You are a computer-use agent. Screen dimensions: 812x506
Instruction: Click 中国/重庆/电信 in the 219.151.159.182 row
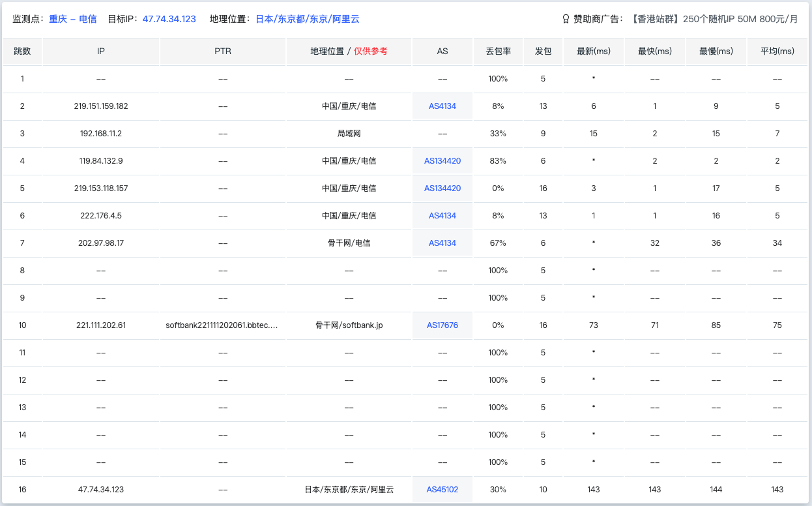click(349, 106)
